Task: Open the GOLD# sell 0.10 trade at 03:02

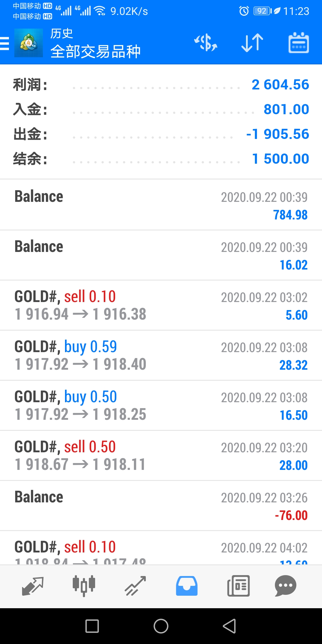Action: pyautogui.click(x=161, y=305)
